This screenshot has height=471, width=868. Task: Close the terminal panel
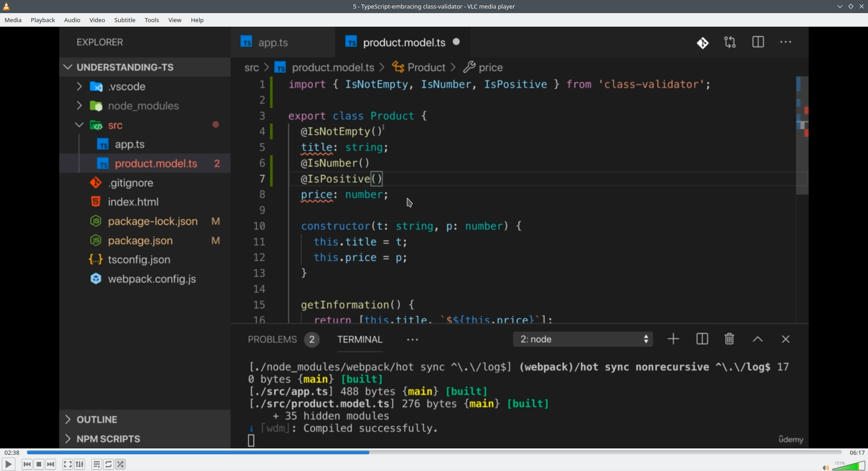(x=786, y=339)
